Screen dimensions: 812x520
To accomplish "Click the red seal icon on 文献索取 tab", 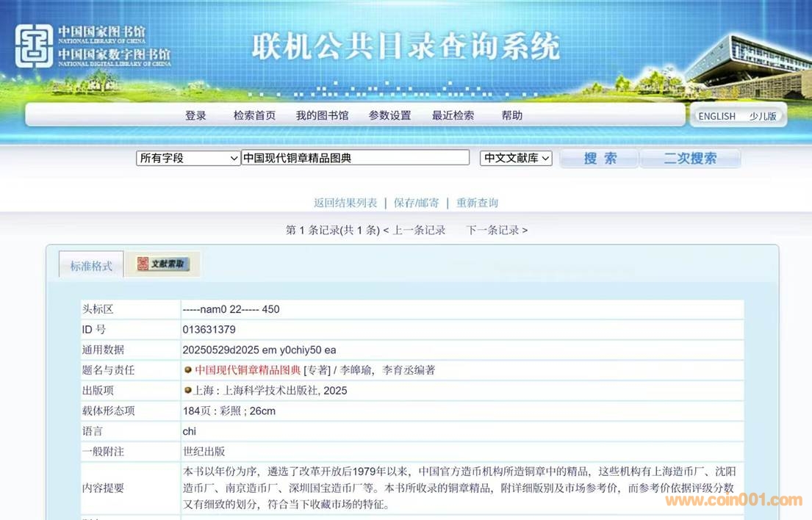I will coord(143,264).
